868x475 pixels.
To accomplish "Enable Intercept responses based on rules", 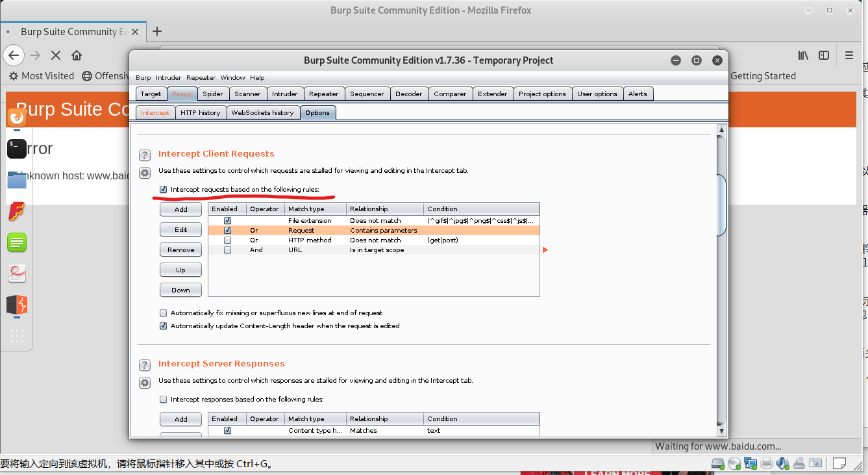I will point(164,399).
